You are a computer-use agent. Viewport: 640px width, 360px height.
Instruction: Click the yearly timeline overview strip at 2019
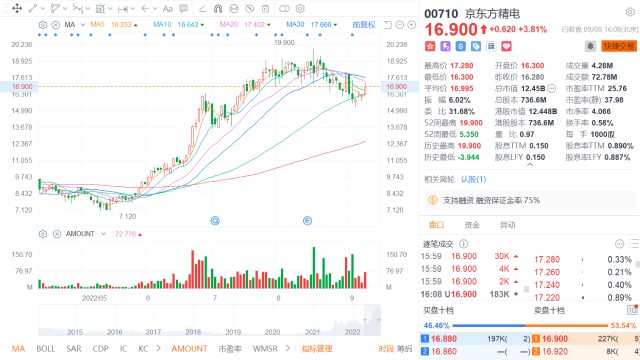coord(233,332)
